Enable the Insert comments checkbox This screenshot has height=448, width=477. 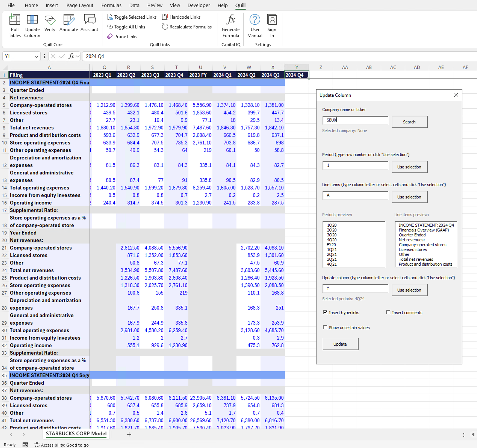coord(388,312)
